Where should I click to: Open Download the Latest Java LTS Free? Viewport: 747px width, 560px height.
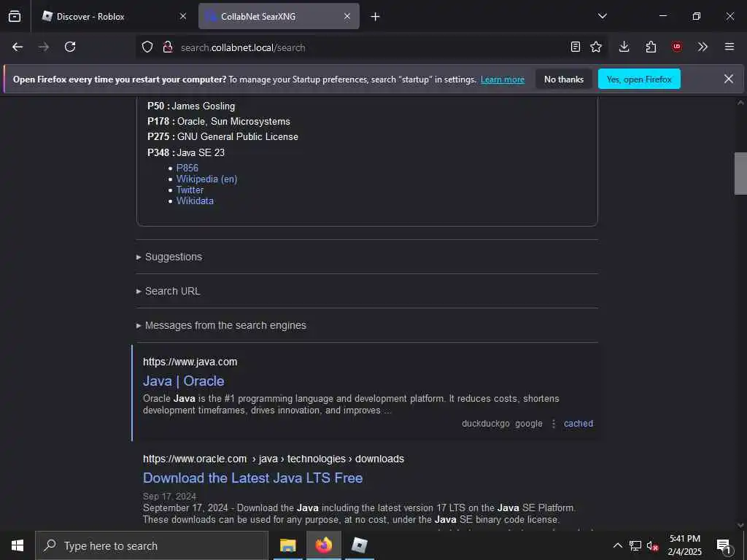[x=253, y=478]
